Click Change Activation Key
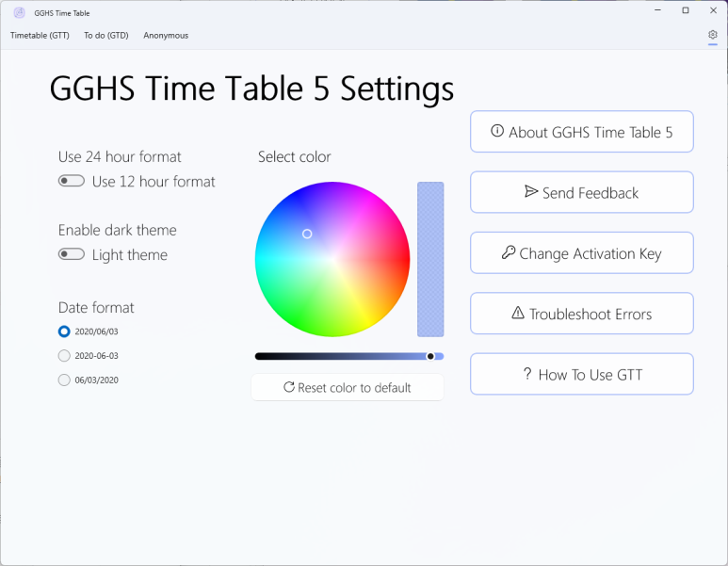This screenshot has height=566, width=728. pyautogui.click(x=582, y=253)
